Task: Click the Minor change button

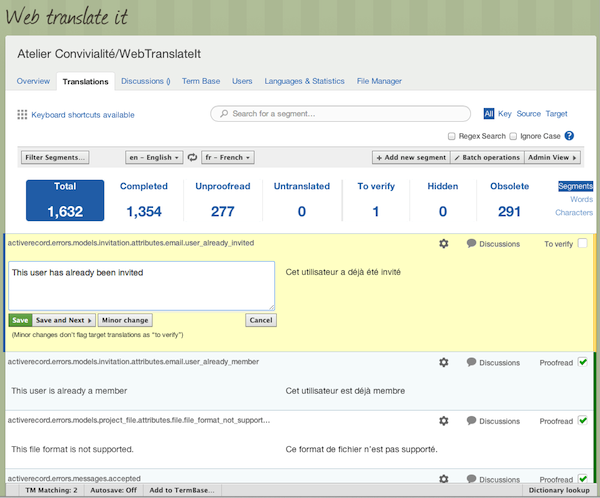Action: click(125, 320)
